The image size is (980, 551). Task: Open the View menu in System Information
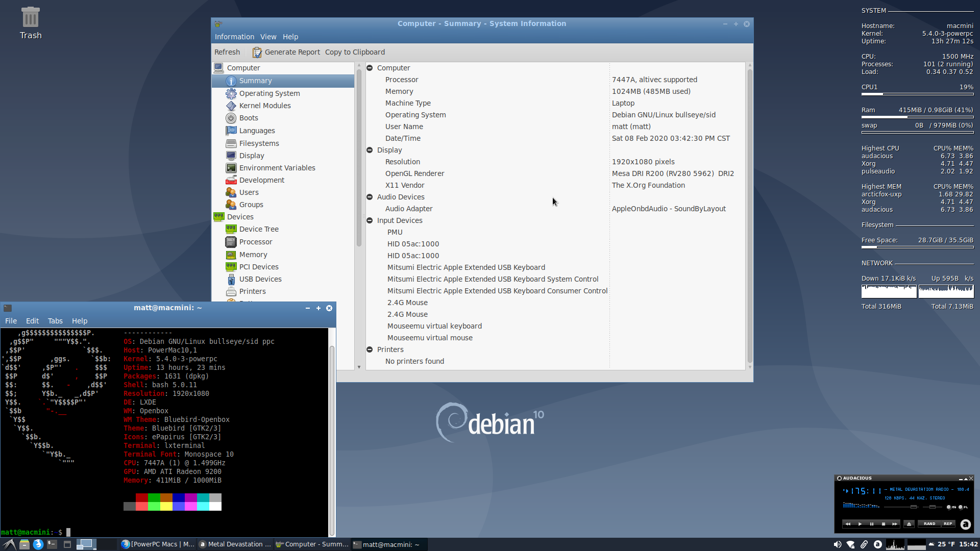click(x=268, y=36)
